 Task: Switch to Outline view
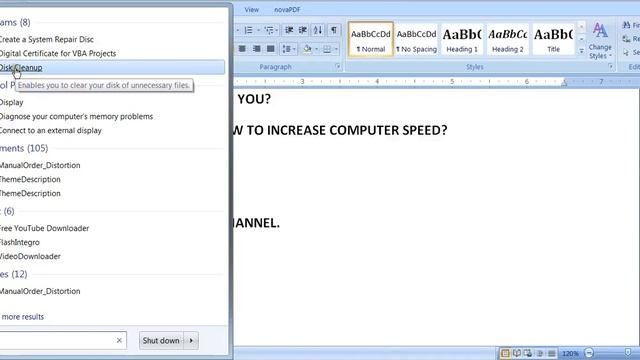(540, 353)
